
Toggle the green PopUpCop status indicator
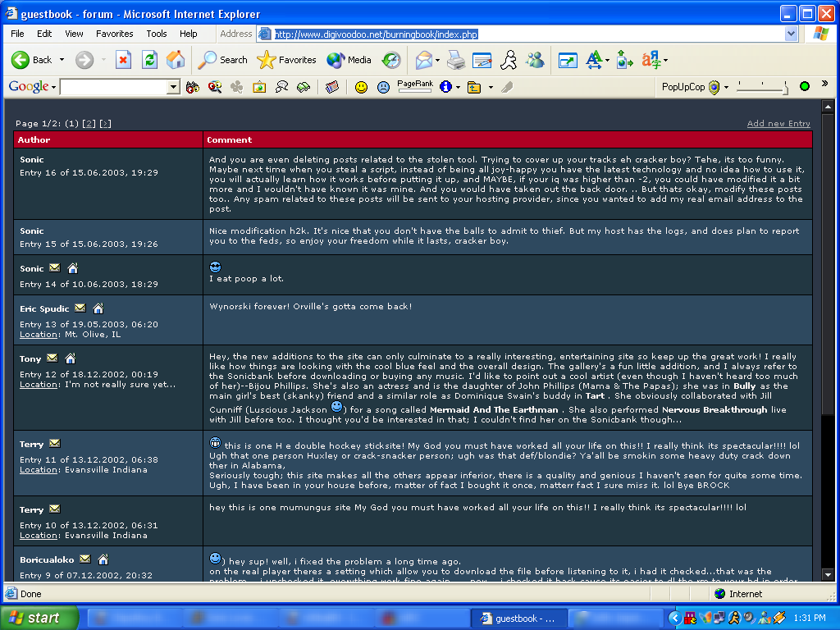(x=804, y=86)
